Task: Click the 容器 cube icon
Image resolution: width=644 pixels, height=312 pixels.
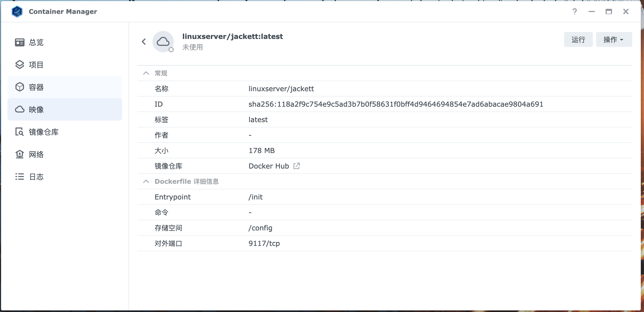Action: point(19,87)
